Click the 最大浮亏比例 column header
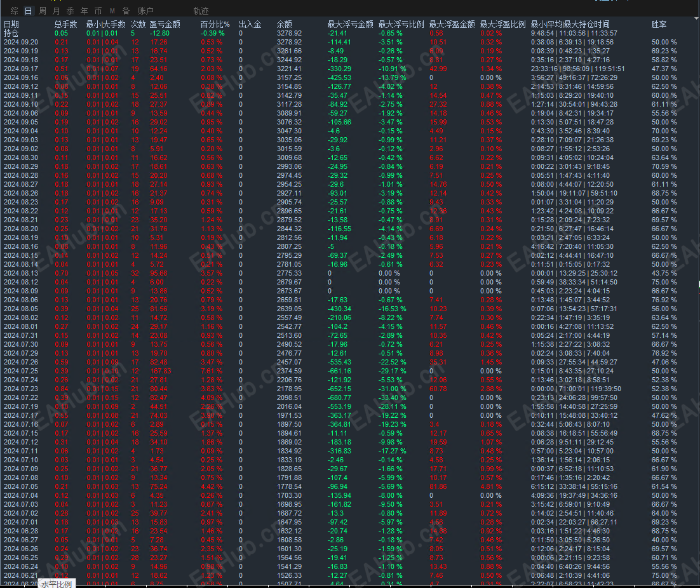The height and width of the screenshot is (588, 700). [401, 25]
